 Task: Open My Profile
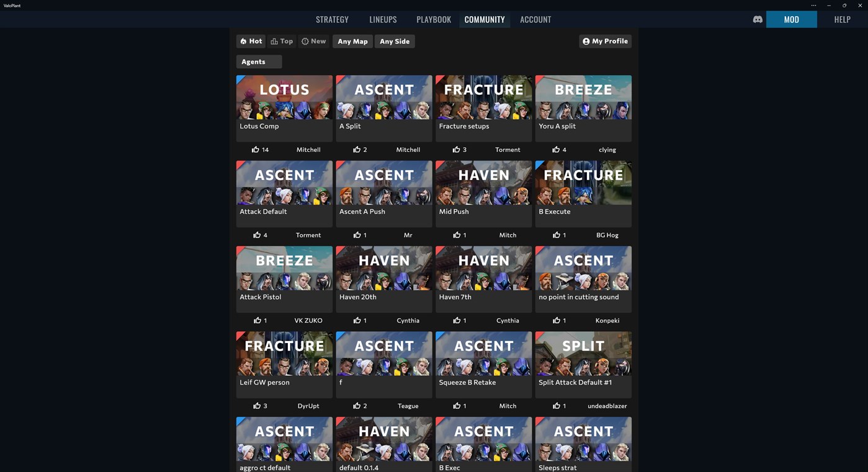point(605,41)
